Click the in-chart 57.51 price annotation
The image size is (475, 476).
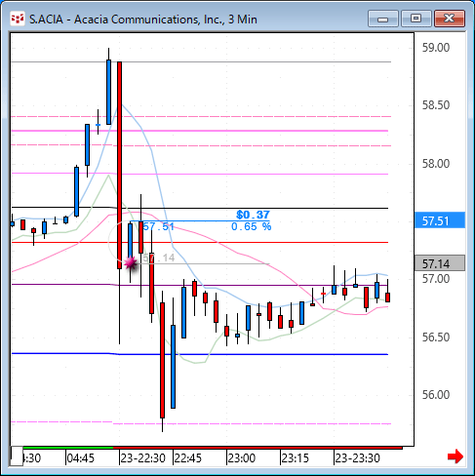coord(159,226)
